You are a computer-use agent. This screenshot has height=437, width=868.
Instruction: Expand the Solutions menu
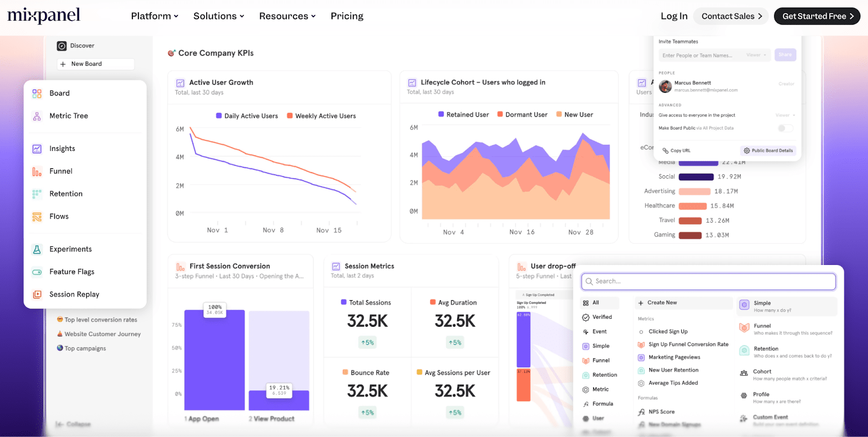click(219, 16)
